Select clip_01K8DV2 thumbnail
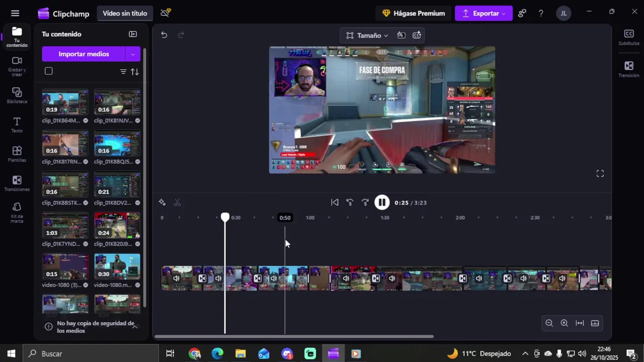Viewport: 644px width, 362px height. [117, 185]
